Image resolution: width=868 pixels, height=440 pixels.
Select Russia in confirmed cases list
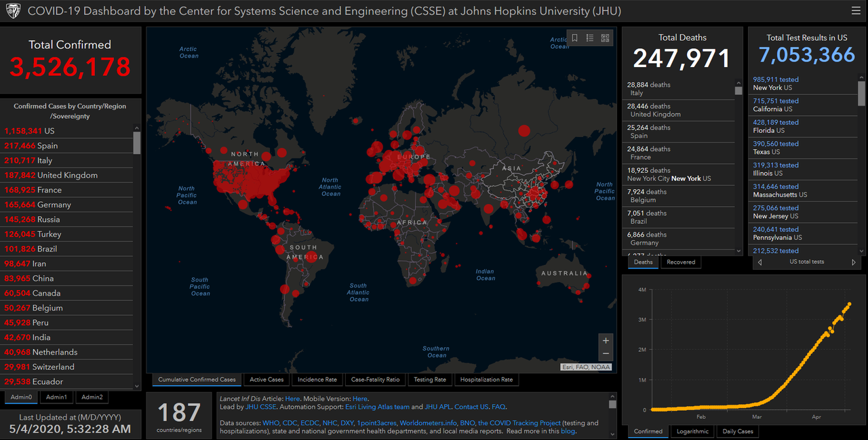66,220
